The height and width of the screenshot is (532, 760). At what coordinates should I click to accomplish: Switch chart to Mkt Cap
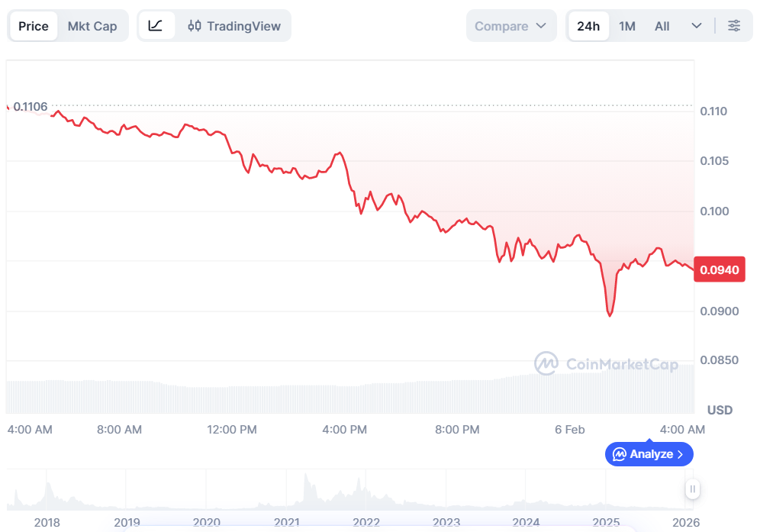pos(92,26)
